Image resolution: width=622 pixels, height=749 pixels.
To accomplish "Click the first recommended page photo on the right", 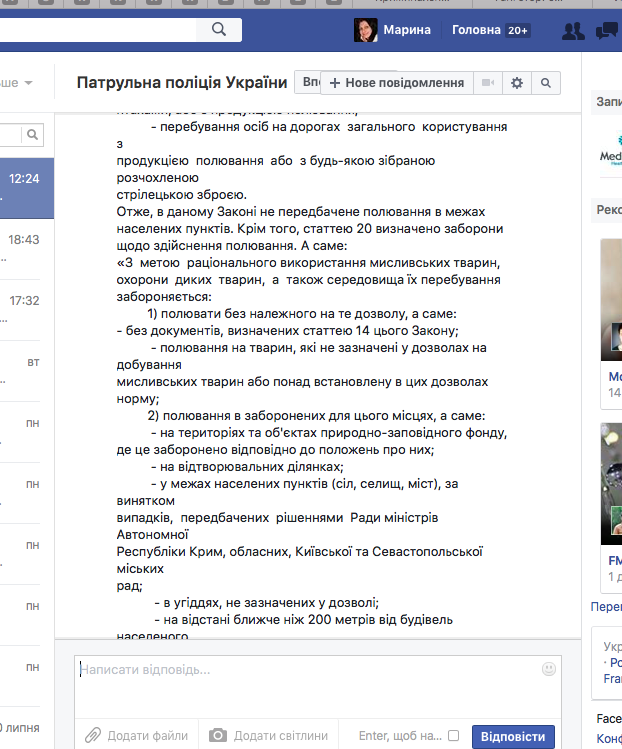I will [611, 300].
